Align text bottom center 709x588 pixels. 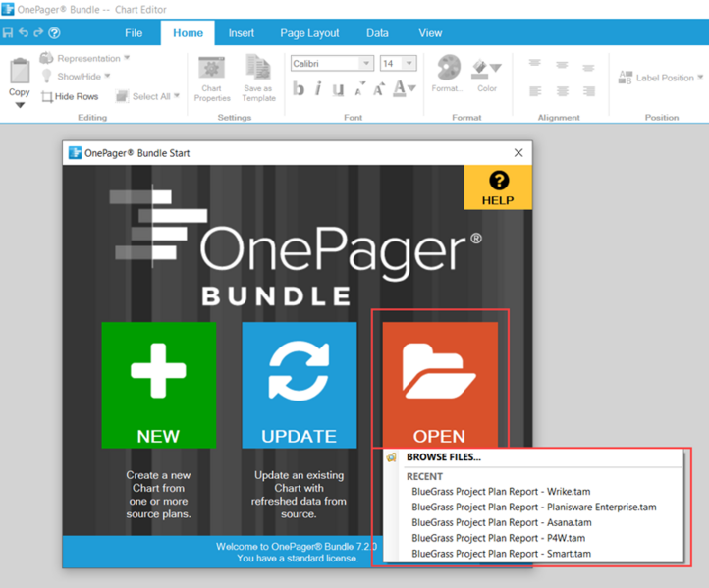(x=563, y=91)
